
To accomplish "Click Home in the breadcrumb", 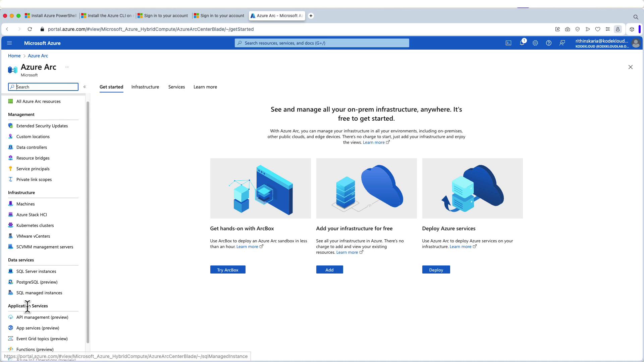I will [x=14, y=56].
